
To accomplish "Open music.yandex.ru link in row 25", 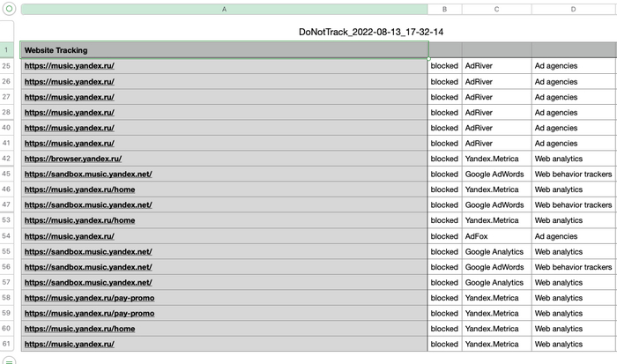I will pos(70,66).
